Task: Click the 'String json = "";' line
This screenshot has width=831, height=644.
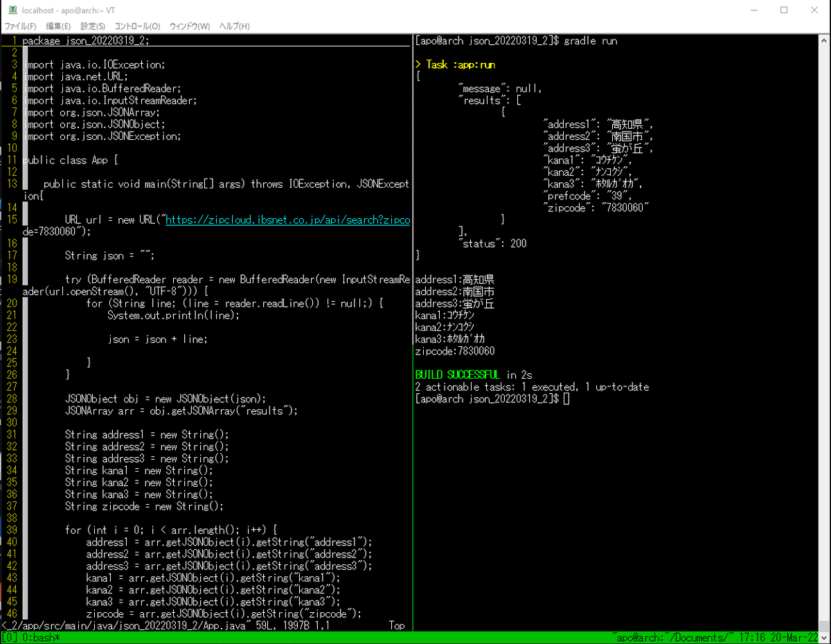Action: point(109,256)
